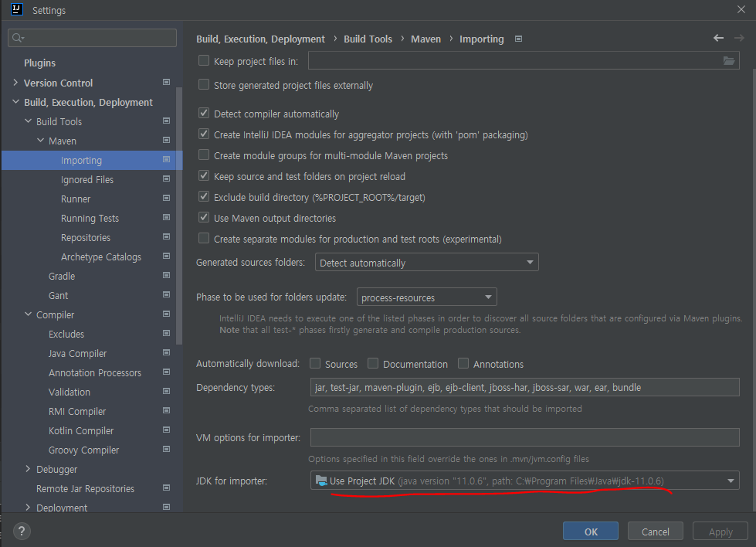Click project-level icon beside Version Control

point(166,82)
